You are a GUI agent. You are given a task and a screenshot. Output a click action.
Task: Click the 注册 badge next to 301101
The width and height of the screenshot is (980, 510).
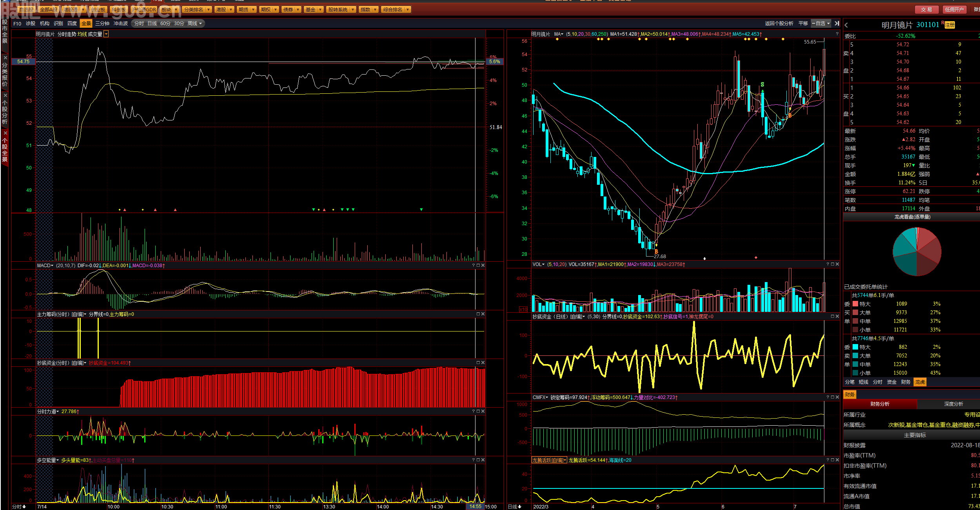[x=949, y=25]
